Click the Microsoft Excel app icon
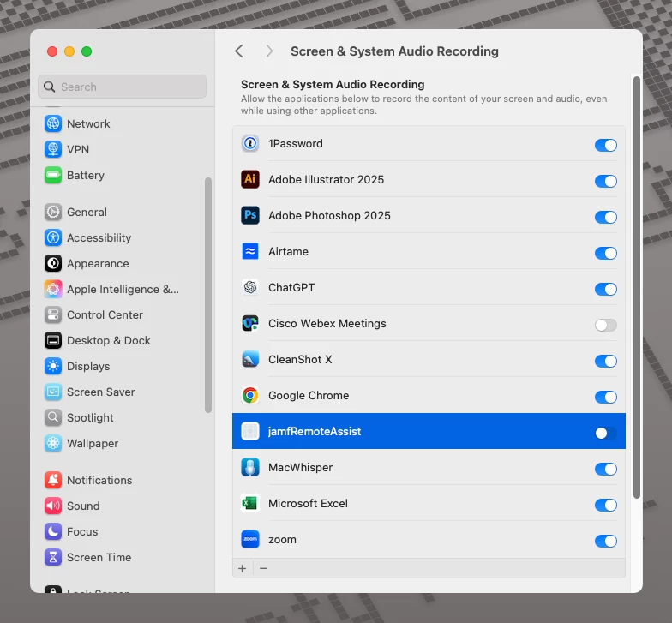672x623 pixels. point(250,504)
